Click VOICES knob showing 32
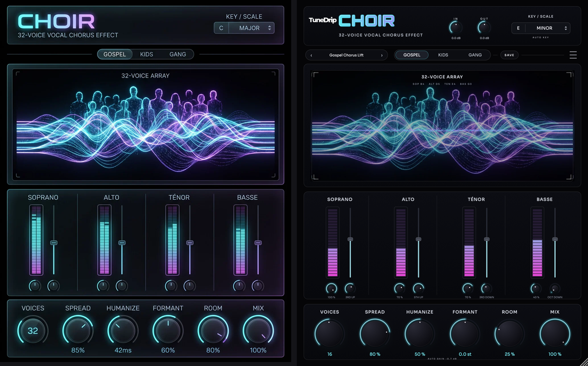This screenshot has height=366, width=588. [33, 331]
